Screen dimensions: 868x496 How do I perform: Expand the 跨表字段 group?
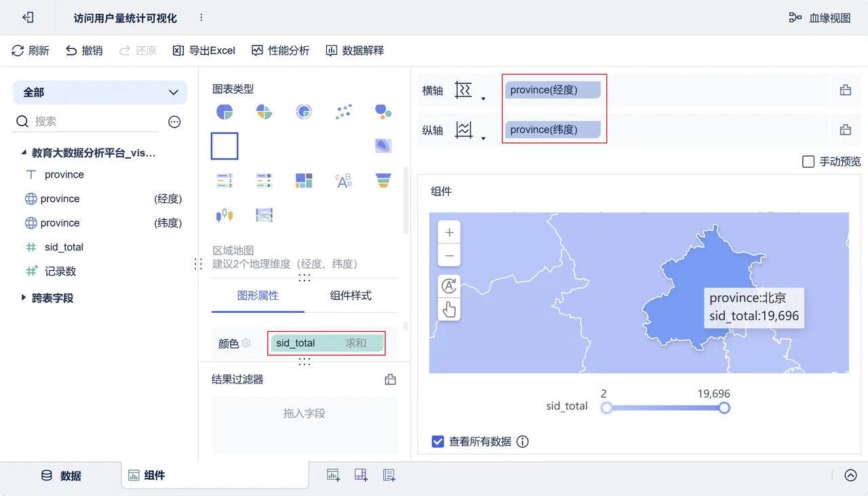coord(24,297)
